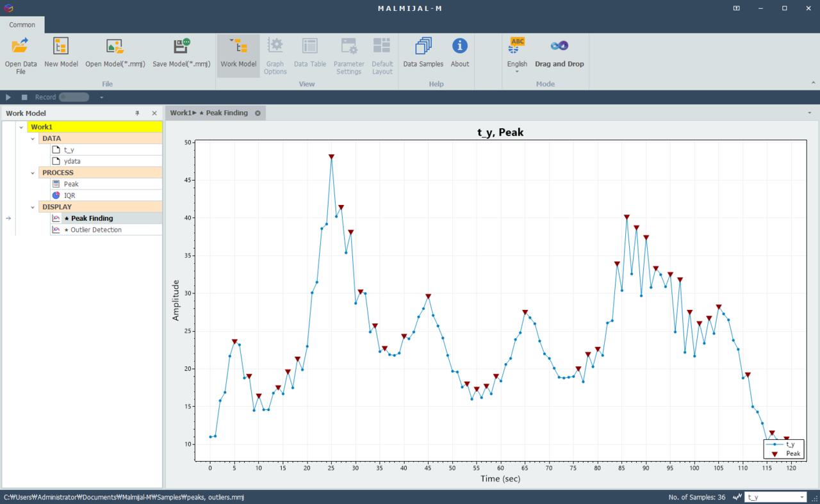Click the ydata file icon
Screen dimensions: 820x504
coord(56,161)
